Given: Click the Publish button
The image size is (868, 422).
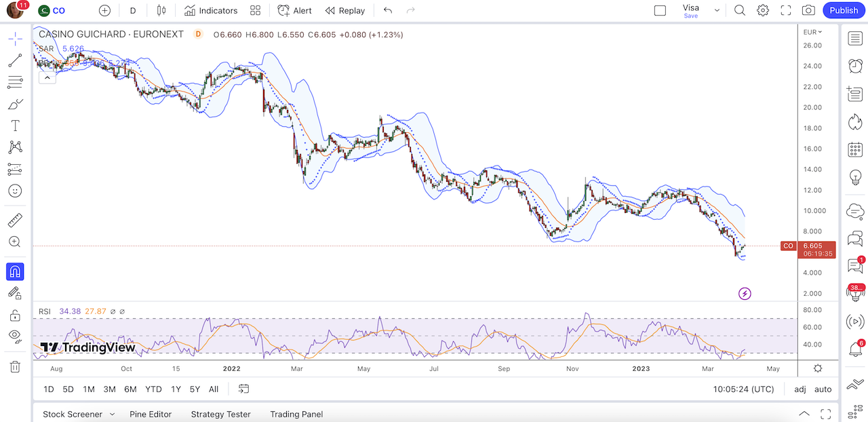Looking at the screenshot, I should [x=844, y=10].
